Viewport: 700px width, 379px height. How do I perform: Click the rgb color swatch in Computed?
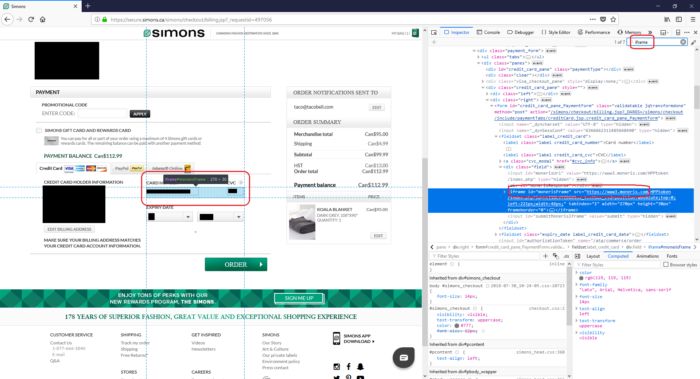click(581, 278)
